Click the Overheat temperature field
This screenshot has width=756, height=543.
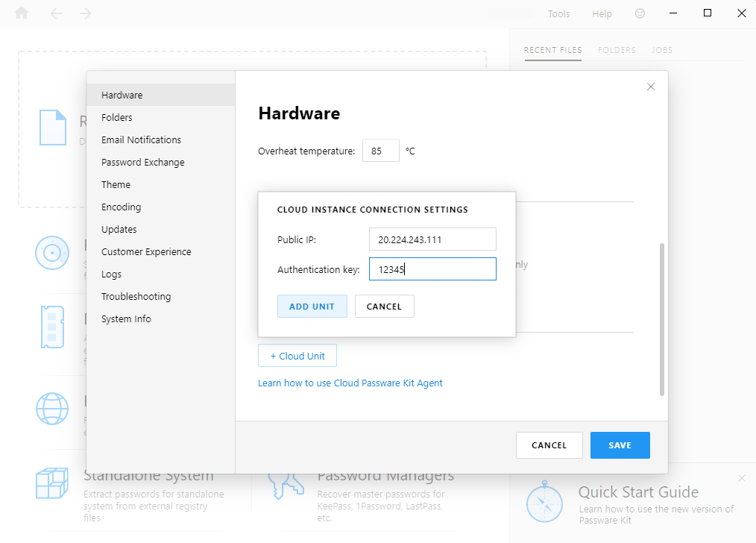click(381, 151)
